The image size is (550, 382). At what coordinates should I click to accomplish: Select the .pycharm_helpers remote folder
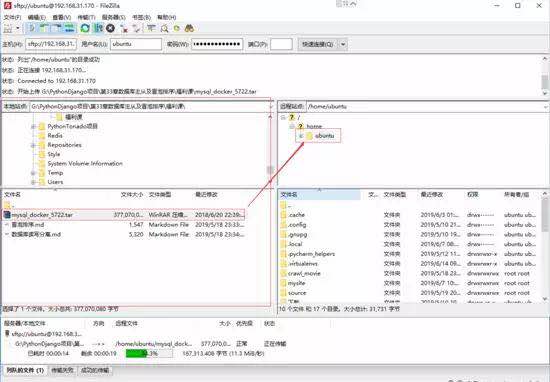(311, 254)
